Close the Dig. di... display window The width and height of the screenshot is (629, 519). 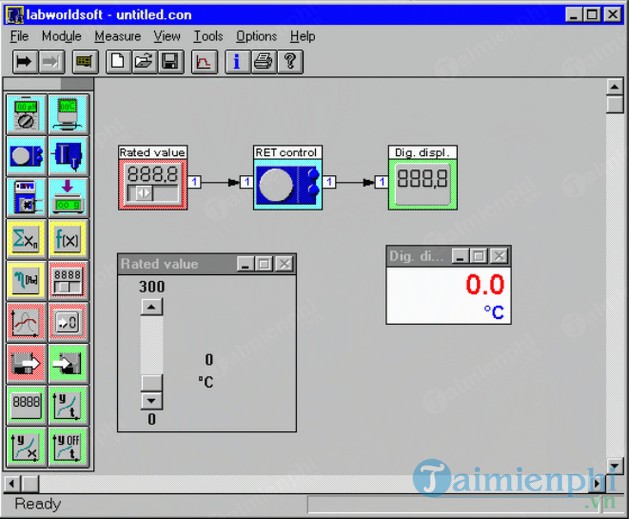coord(499,256)
